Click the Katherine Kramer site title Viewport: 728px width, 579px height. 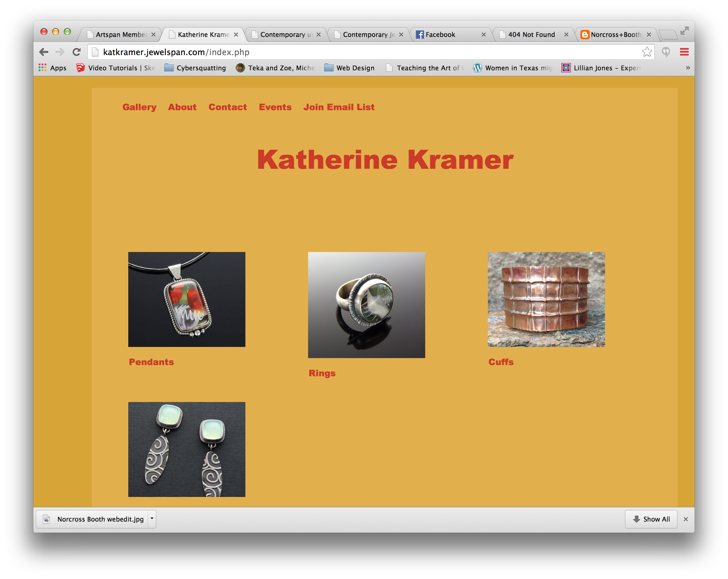(385, 160)
